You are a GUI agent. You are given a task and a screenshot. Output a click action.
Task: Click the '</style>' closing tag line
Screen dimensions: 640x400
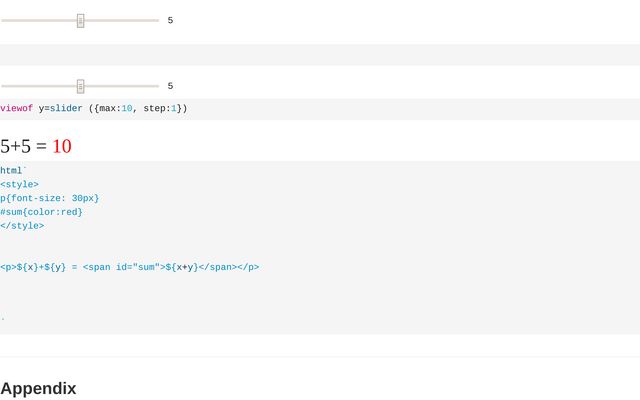pyautogui.click(x=22, y=226)
